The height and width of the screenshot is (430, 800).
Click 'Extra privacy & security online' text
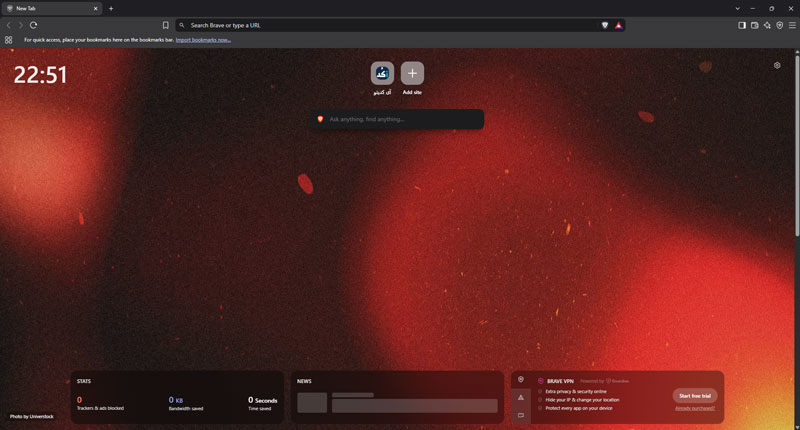point(576,391)
